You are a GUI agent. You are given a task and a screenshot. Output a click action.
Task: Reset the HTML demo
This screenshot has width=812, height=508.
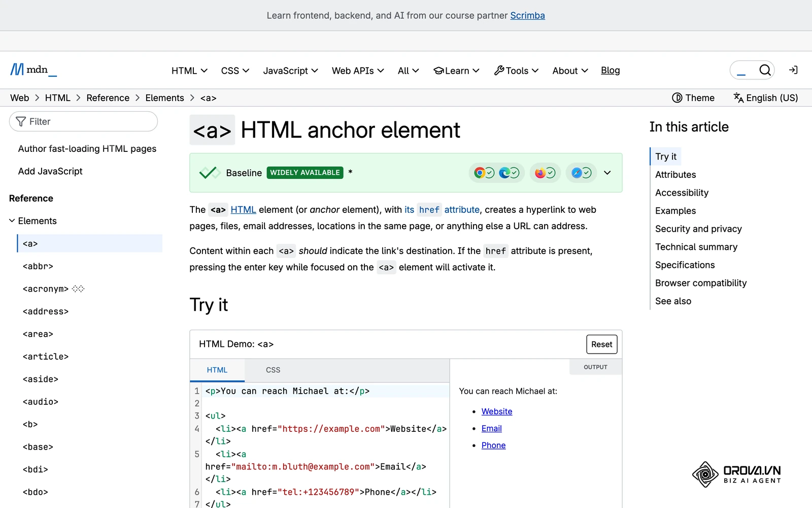(602, 344)
